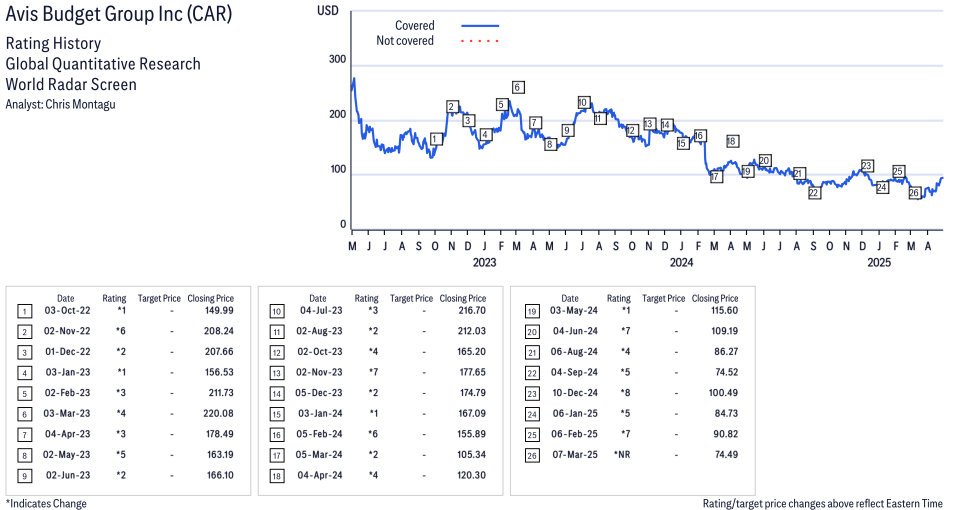Click the World Radar Screen line
This screenshot has width=954, height=510.
[71, 84]
